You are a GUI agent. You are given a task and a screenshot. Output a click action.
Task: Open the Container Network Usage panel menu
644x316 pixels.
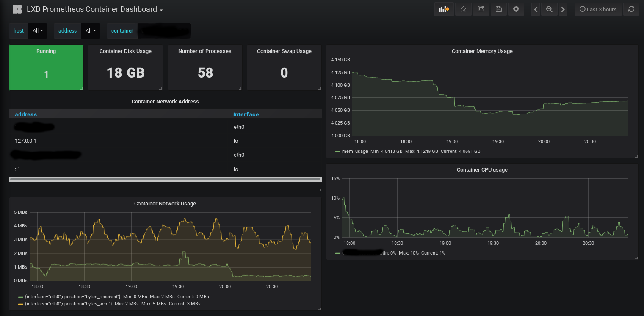[x=165, y=204]
